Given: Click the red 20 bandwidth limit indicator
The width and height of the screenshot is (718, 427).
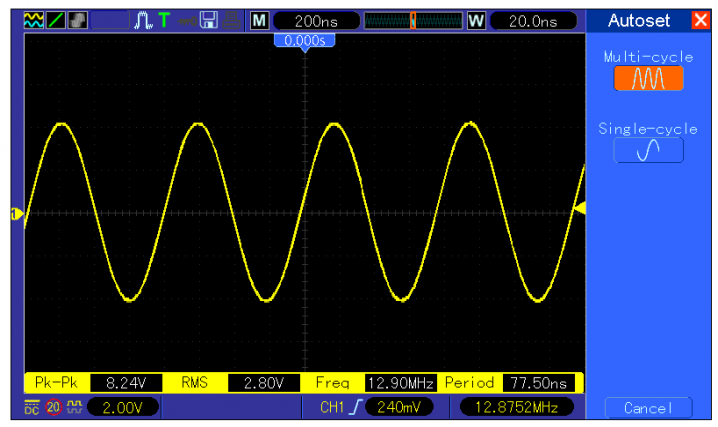Looking at the screenshot, I should [x=53, y=407].
